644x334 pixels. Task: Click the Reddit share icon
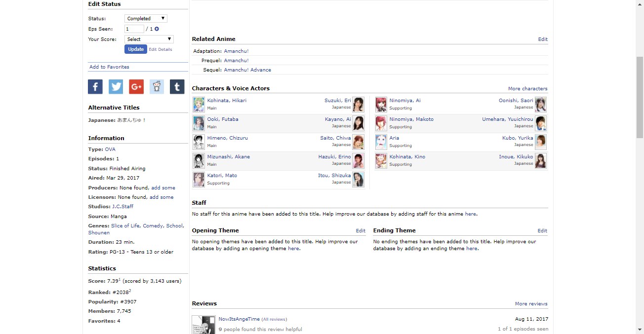click(157, 87)
